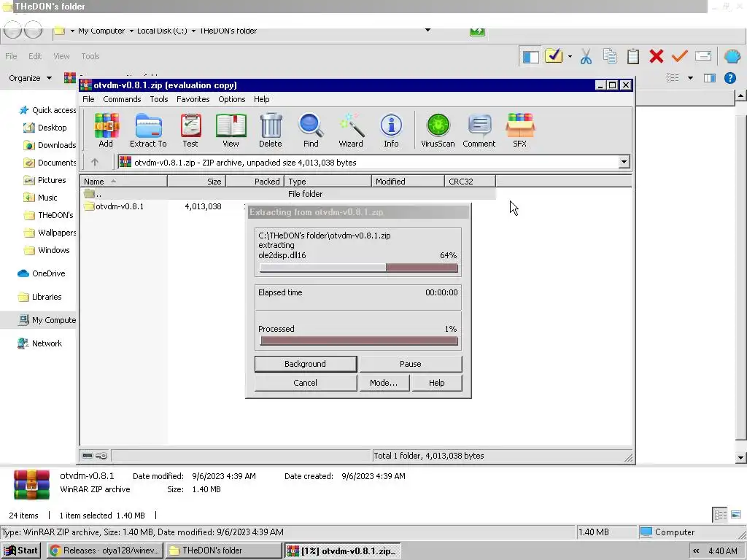747x560 pixels.
Task: Switch to large icons view at bottom right
Action: click(736, 515)
